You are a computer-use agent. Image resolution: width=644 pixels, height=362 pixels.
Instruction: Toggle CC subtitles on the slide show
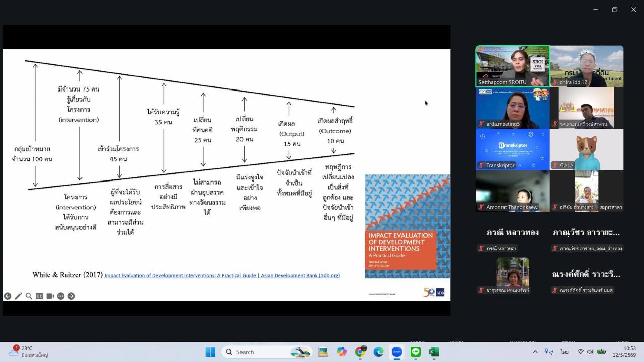[39, 296]
